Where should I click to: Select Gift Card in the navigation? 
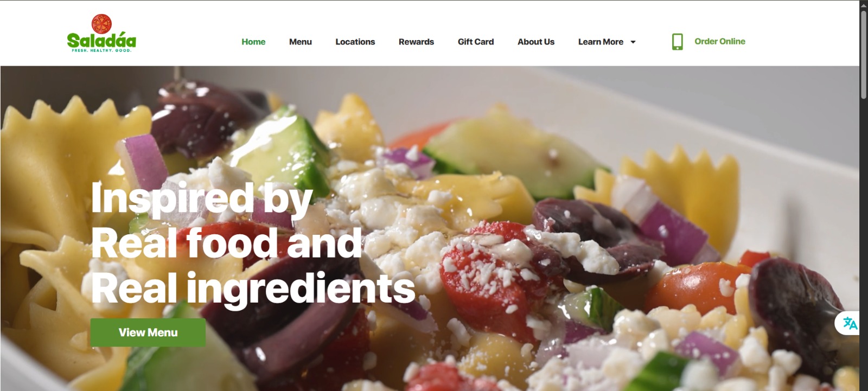pos(476,42)
